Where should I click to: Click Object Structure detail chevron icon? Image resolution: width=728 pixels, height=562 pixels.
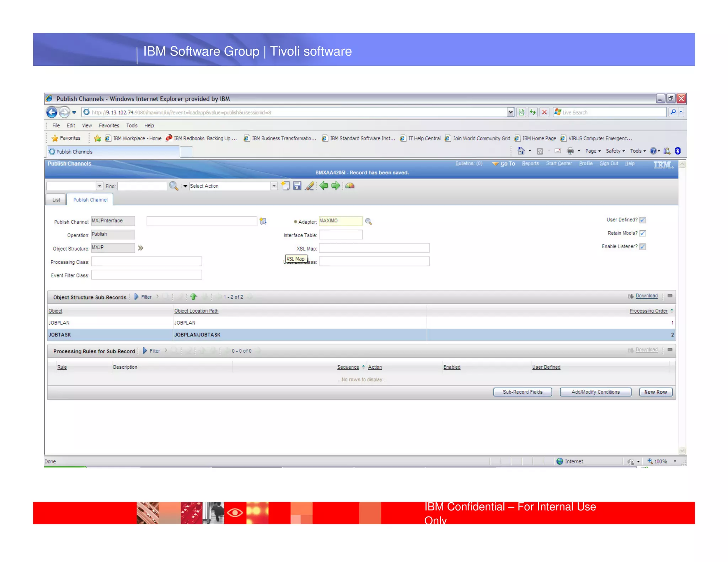tap(141, 248)
